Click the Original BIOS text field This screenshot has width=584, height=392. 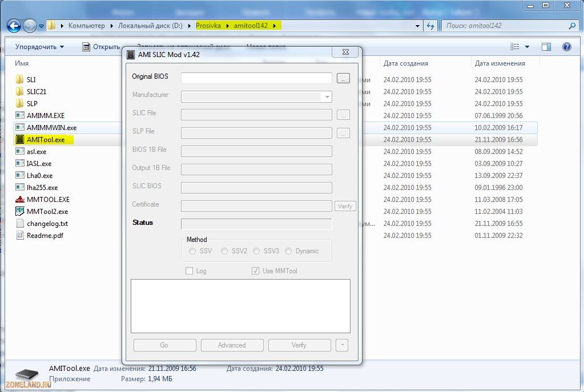click(x=256, y=78)
